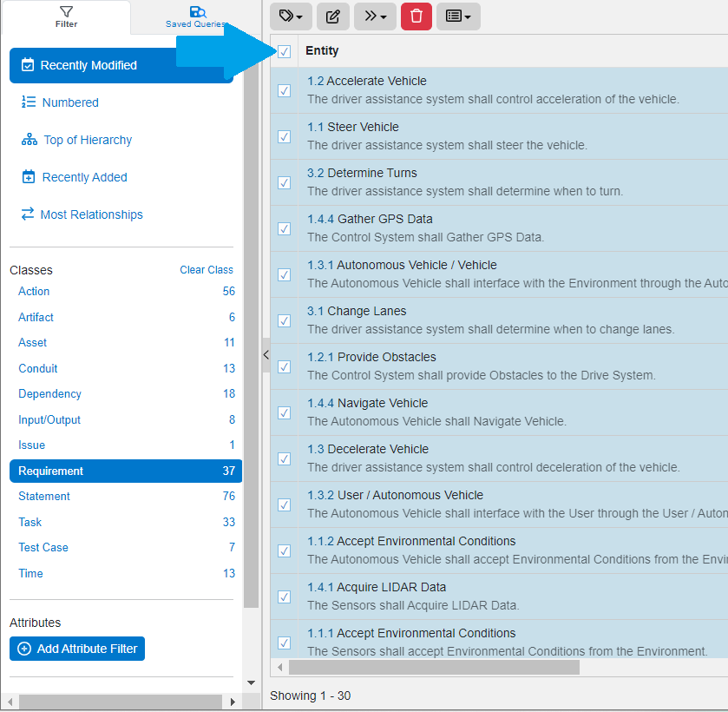Check the select-all Entity checkbox
Image resolution: width=728 pixels, height=712 pixels.
tap(284, 51)
